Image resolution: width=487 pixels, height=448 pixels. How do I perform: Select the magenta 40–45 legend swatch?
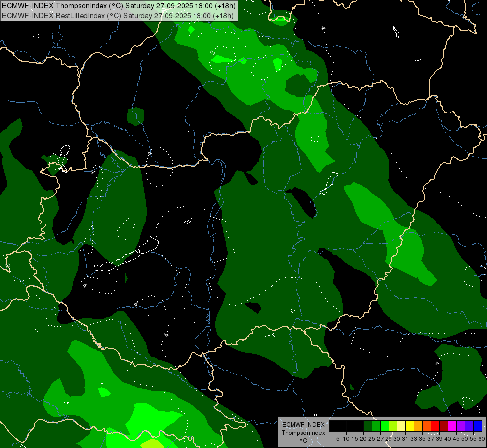[452, 426]
